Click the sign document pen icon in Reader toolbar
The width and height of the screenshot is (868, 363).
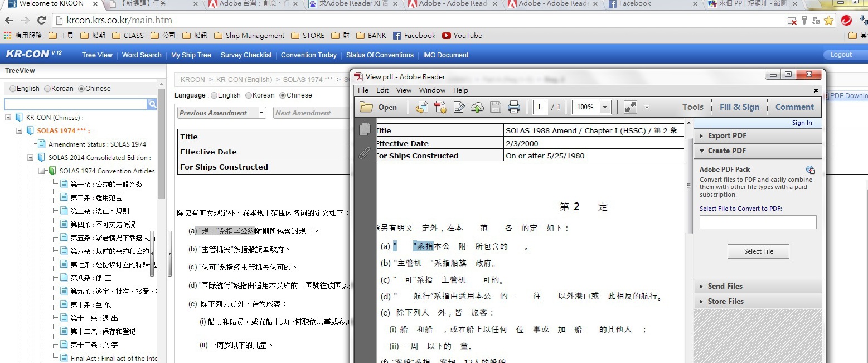[459, 107]
